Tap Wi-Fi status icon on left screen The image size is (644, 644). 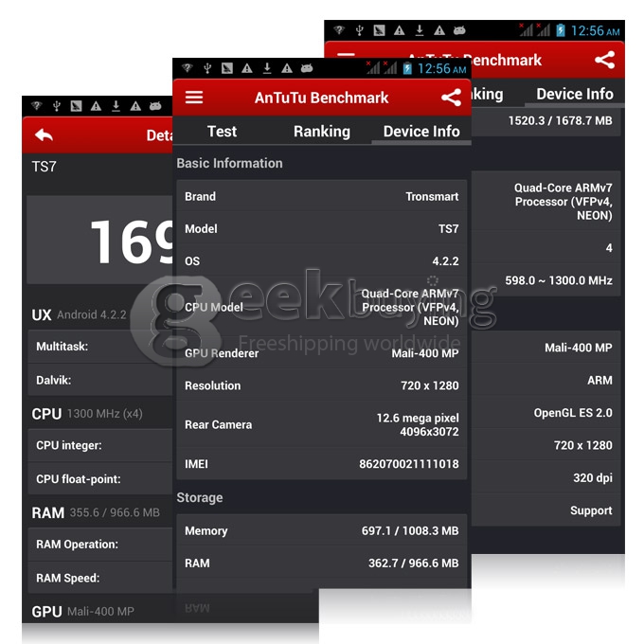pos(37,106)
